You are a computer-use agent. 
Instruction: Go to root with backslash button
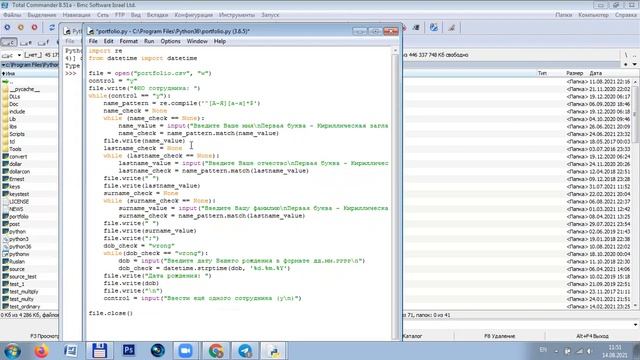pos(626,55)
